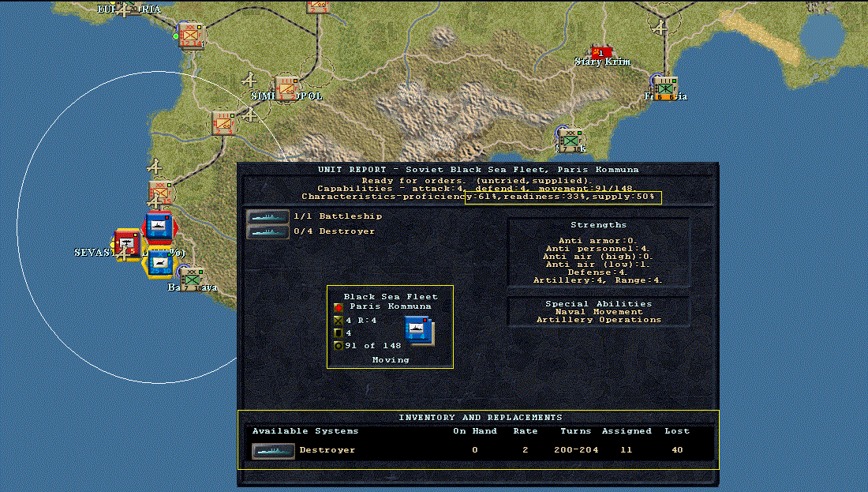Click the 'Anti air (high):0' line
The width and height of the screenshot is (868, 492).
(x=598, y=257)
